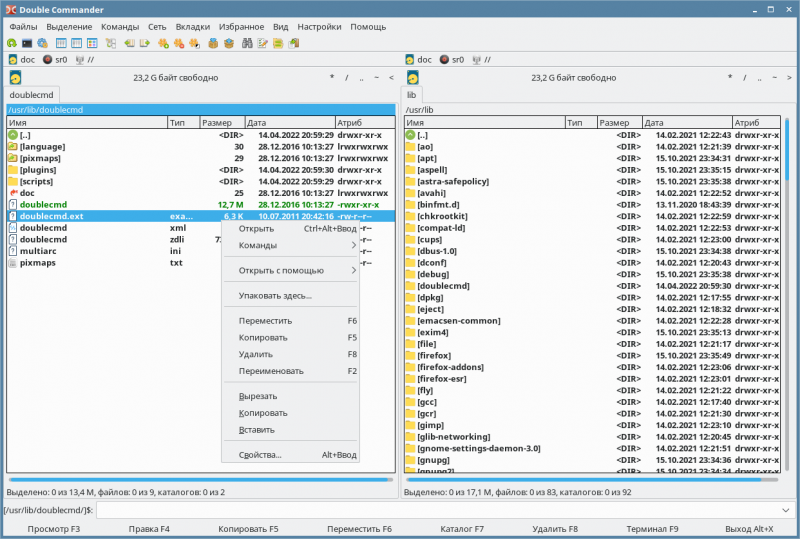
Task: Choose Переименовать F2 in context menu
Action: (290, 371)
